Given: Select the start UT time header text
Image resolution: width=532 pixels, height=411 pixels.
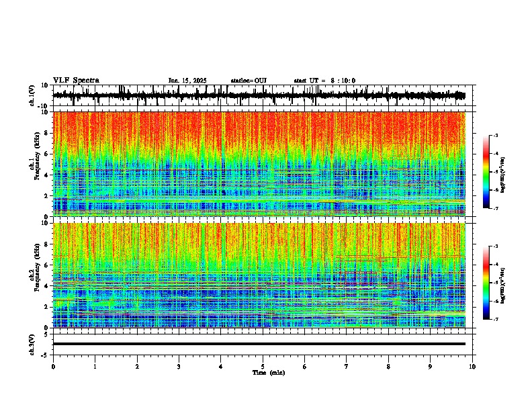Looking at the screenshot, I should click(x=324, y=81).
